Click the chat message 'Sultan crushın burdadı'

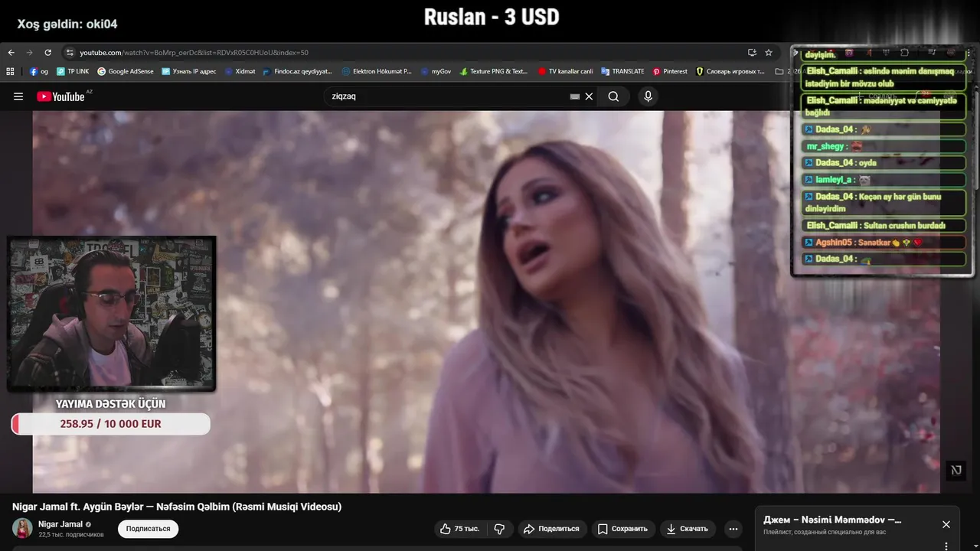point(884,226)
